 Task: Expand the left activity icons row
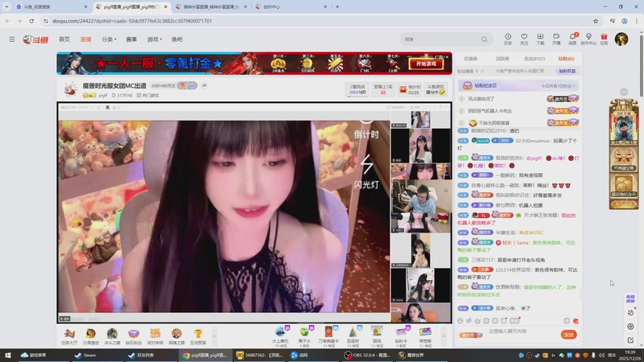pos(214,336)
